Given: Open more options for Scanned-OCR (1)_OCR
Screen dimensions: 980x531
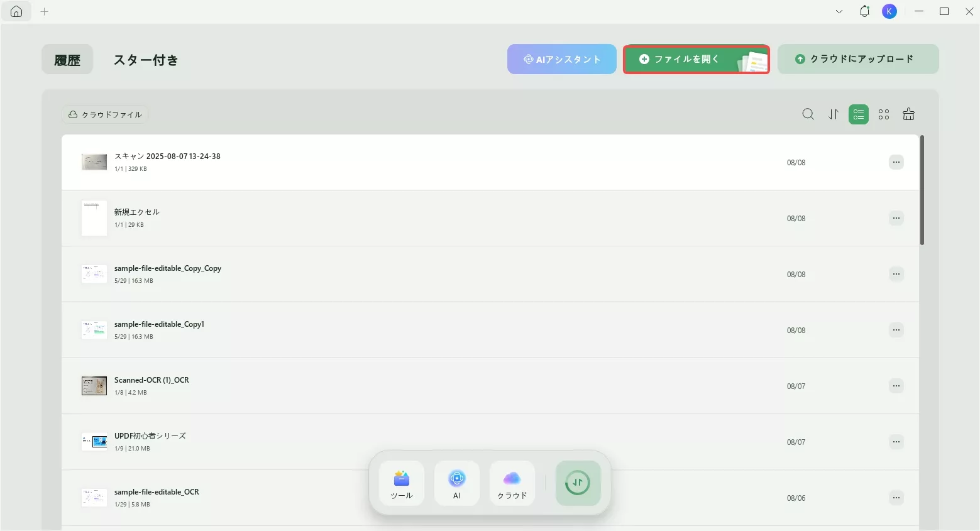Looking at the screenshot, I should (896, 386).
